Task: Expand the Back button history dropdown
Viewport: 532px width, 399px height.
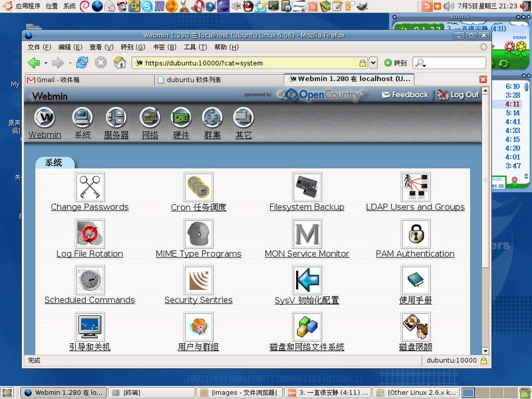Action: [46, 63]
